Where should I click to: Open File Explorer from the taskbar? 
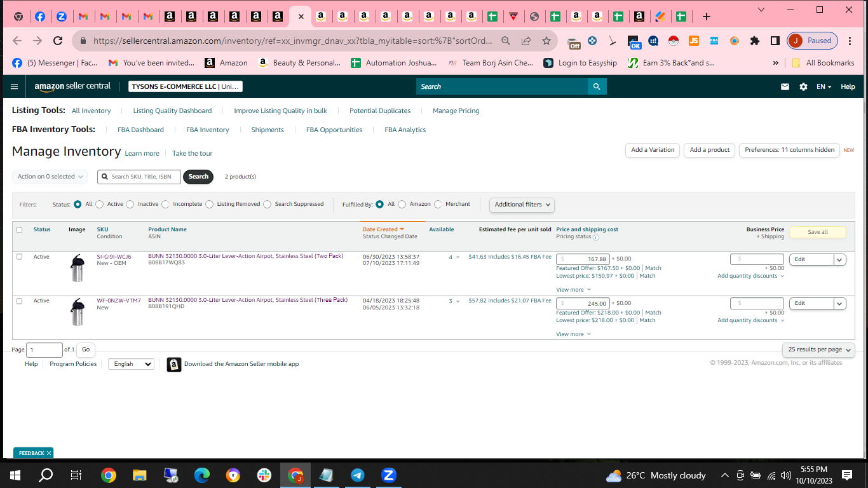139,475
